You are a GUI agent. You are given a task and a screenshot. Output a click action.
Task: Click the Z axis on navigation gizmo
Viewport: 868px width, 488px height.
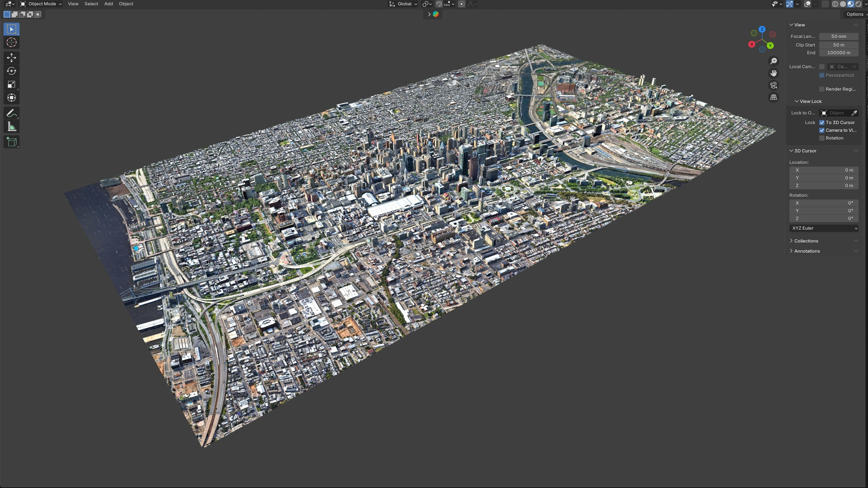(762, 29)
